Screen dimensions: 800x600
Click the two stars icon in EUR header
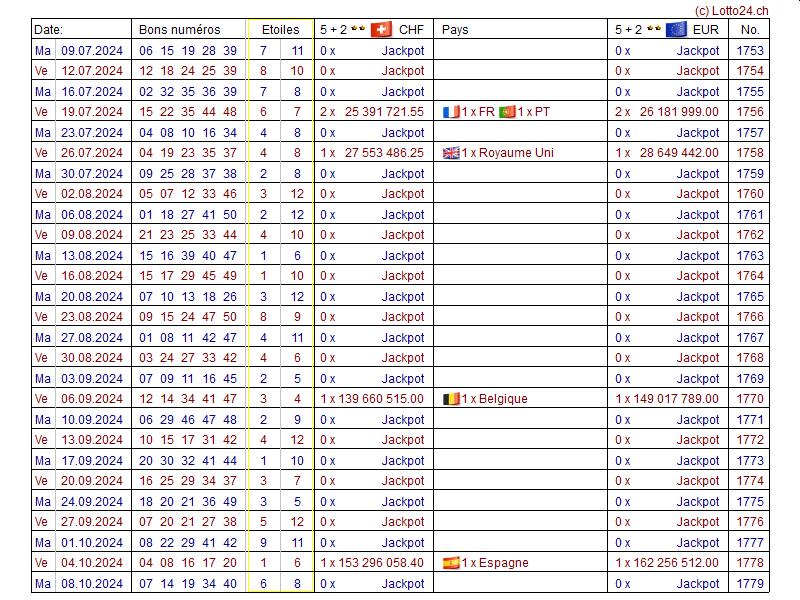click(653, 29)
